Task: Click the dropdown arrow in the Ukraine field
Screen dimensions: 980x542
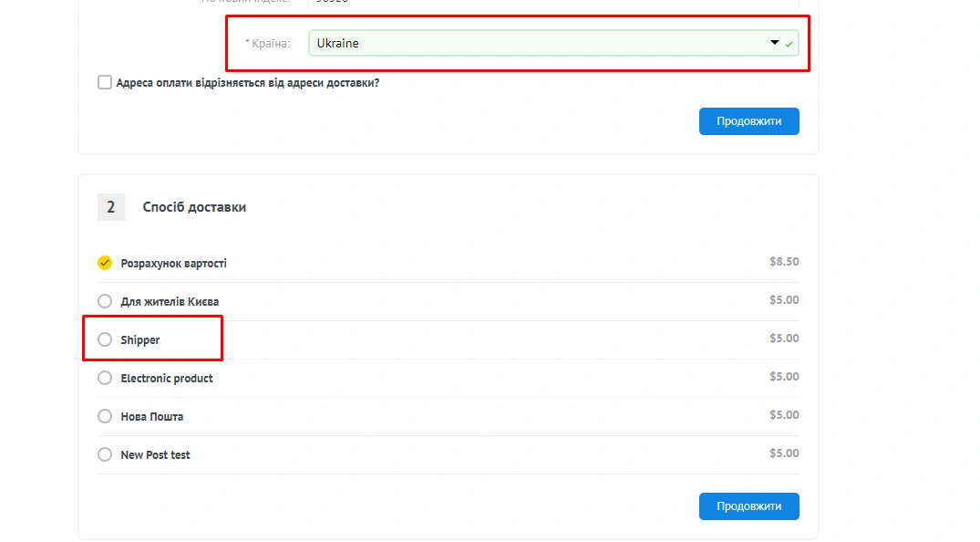Action: pos(775,43)
